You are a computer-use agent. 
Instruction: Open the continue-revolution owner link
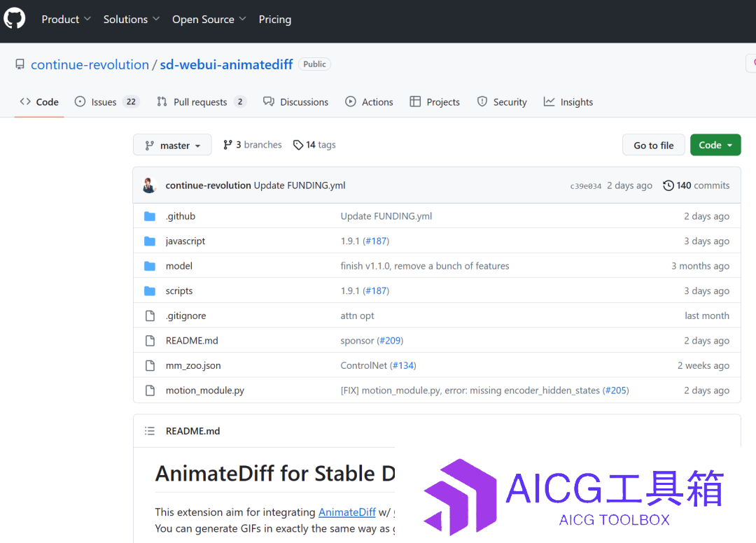(90, 64)
